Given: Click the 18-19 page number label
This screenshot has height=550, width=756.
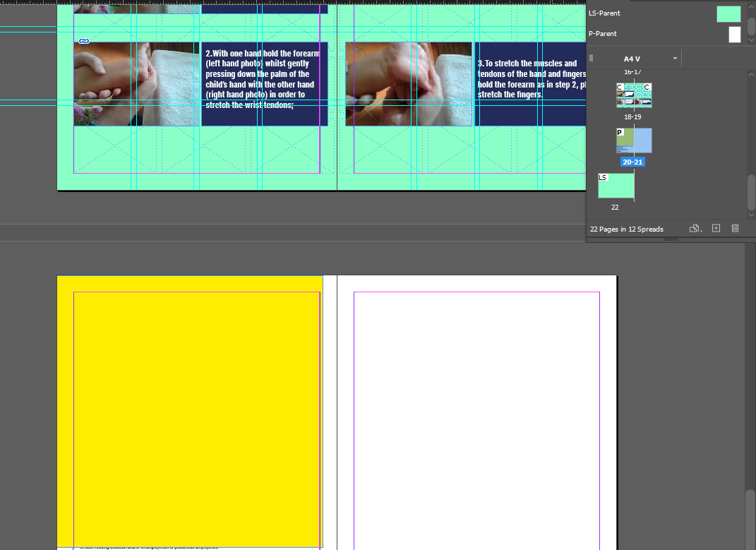Looking at the screenshot, I should (x=632, y=116).
